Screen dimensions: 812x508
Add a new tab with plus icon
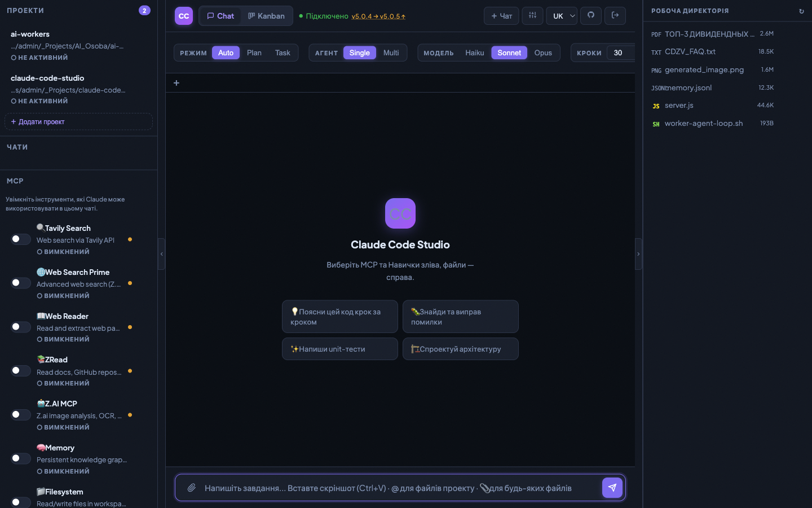click(176, 83)
